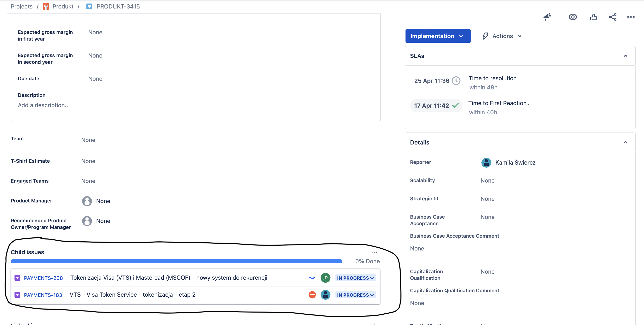
Task: Click the Produkt project icon in breadcrumb
Action: point(46,6)
